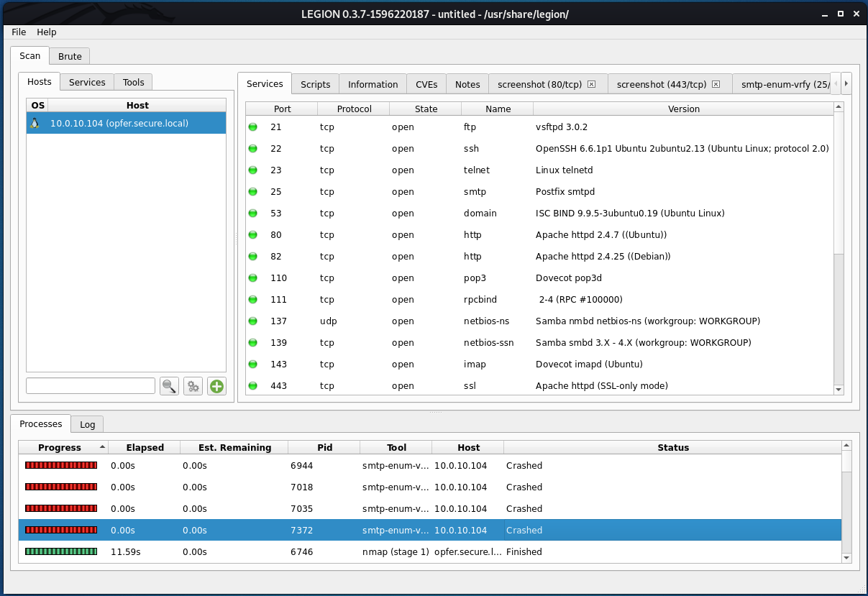This screenshot has width=868, height=596.
Task: Open the Help menu
Action: pyautogui.click(x=47, y=32)
